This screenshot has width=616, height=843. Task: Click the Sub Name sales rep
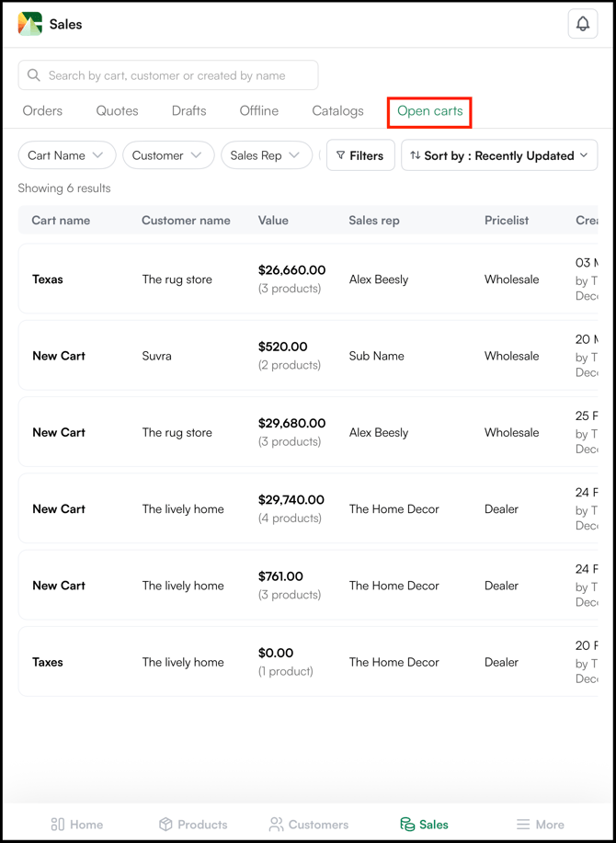376,356
